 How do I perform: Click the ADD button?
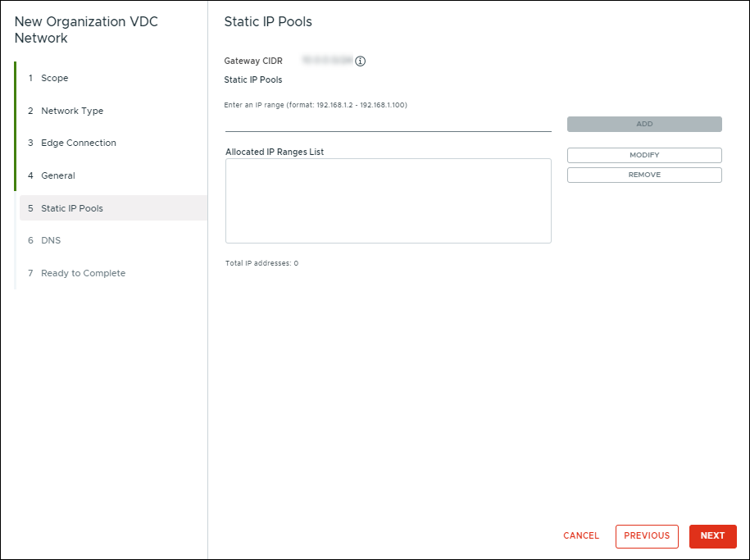(x=643, y=124)
